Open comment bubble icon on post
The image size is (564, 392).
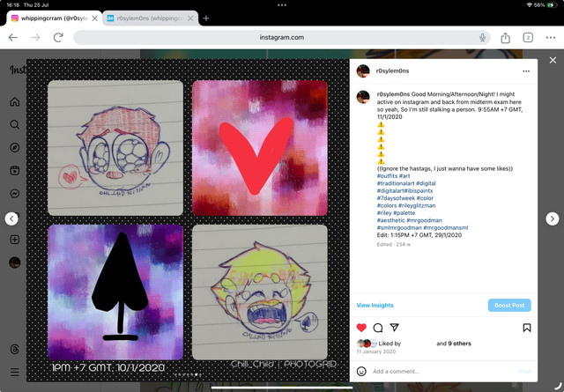click(378, 328)
